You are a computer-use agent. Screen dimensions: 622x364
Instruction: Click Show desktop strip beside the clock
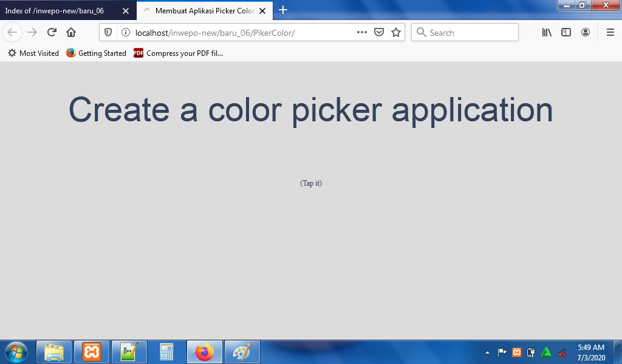pos(618,352)
